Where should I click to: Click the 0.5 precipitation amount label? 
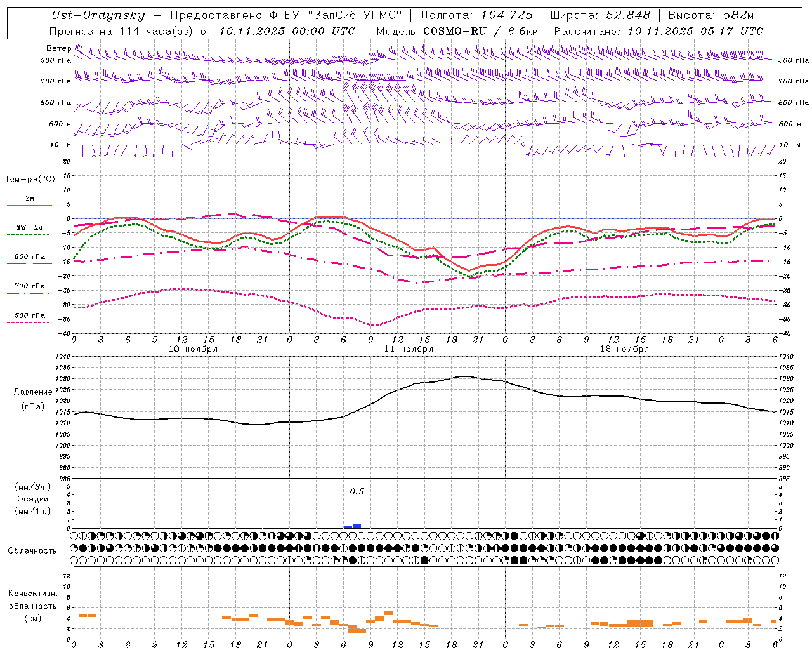(x=357, y=492)
